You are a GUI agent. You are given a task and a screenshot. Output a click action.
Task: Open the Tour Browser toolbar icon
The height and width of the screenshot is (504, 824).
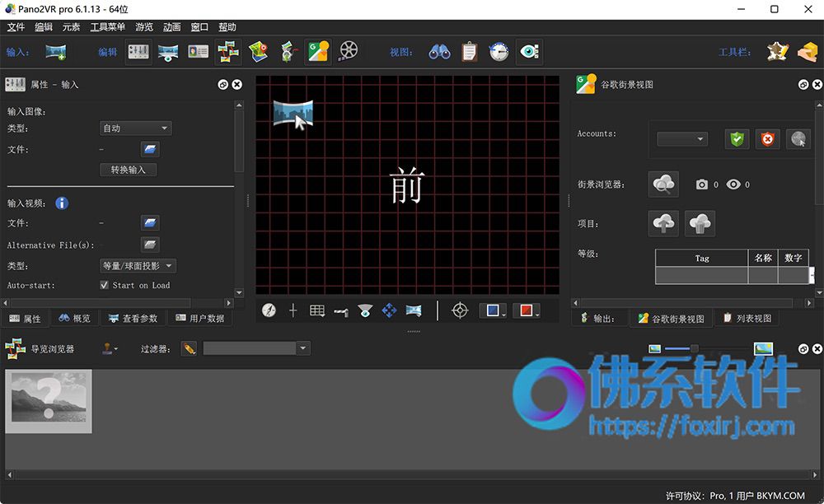(228, 52)
